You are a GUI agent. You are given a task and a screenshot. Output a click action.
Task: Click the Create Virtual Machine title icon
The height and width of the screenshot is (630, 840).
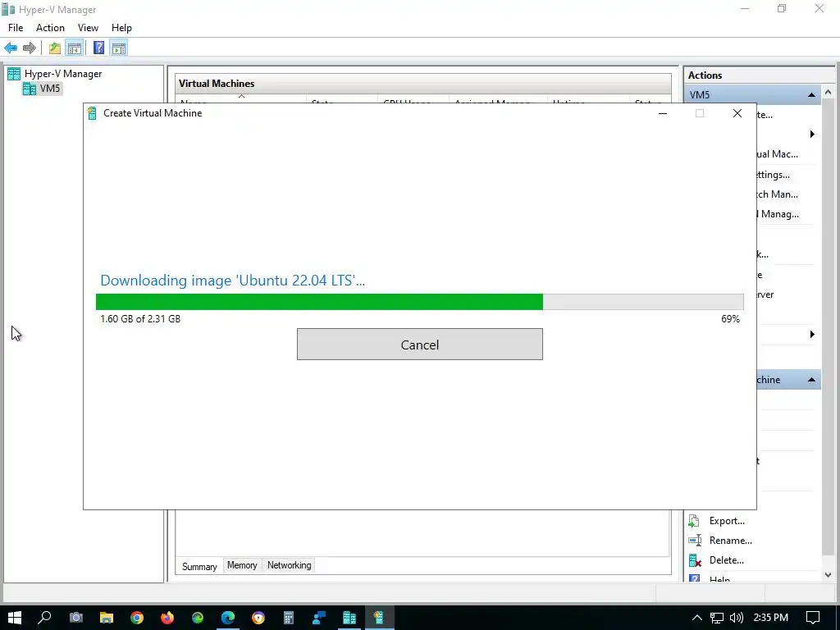tap(92, 113)
